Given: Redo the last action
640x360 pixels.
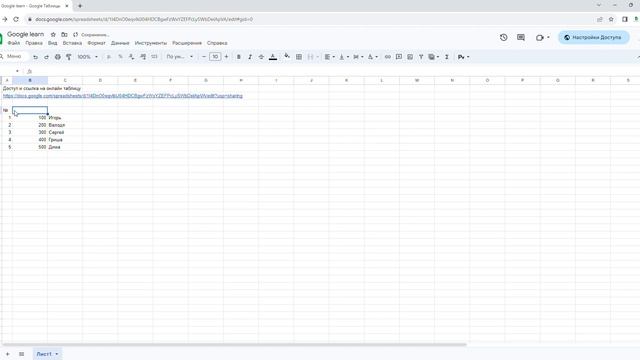Looking at the screenshot, I should tap(46, 57).
